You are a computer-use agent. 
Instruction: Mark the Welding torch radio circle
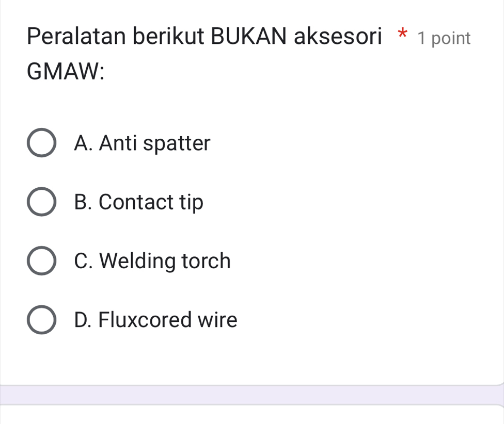41,261
